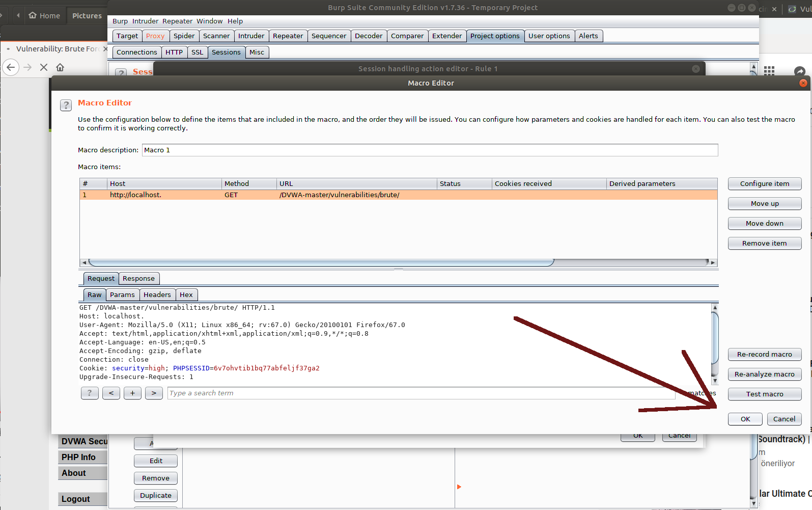Switch to Scanner tab

(216, 36)
